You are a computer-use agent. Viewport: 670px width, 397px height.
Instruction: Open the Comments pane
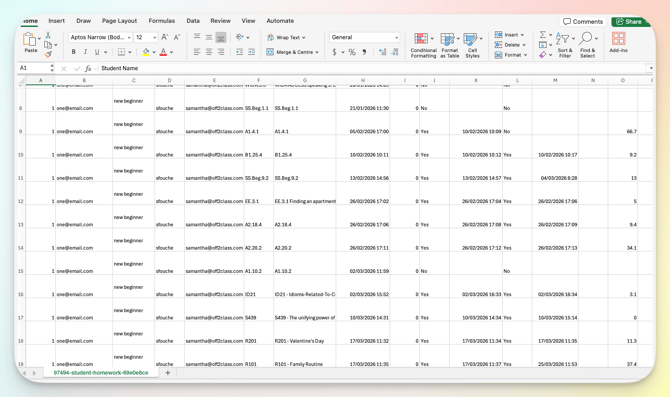tap(583, 21)
